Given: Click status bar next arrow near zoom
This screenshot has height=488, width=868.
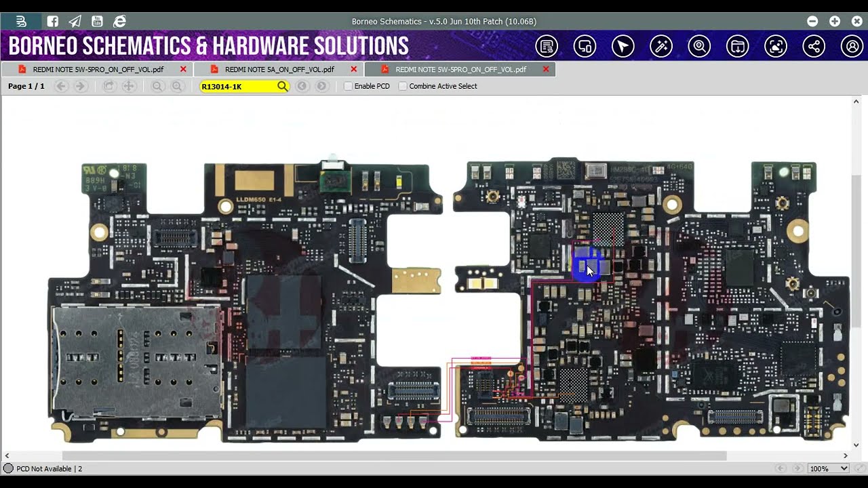Looking at the screenshot, I should [x=797, y=468].
